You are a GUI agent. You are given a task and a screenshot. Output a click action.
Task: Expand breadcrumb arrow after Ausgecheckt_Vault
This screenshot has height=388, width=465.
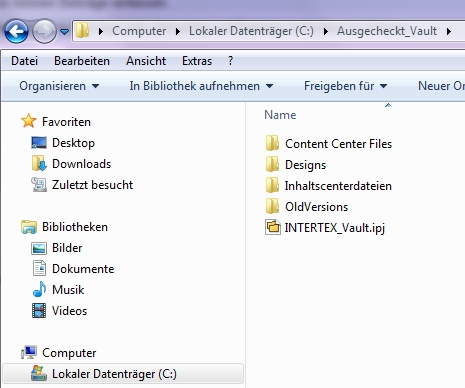click(x=449, y=31)
